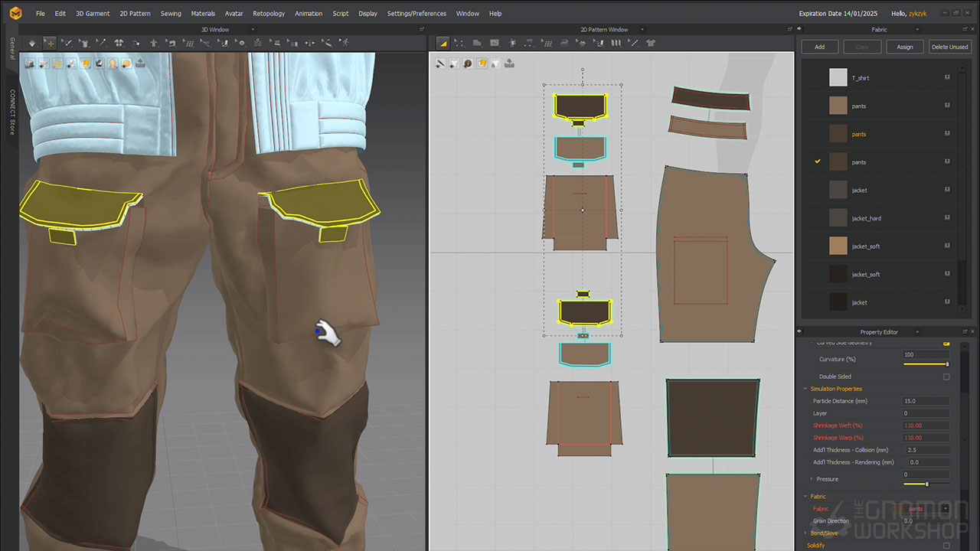Open the Fabric dropdown in Property Editor

(946, 509)
